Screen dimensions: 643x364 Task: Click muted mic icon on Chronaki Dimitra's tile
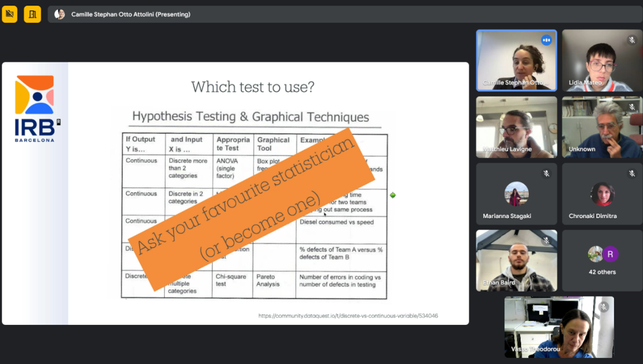[x=632, y=174]
